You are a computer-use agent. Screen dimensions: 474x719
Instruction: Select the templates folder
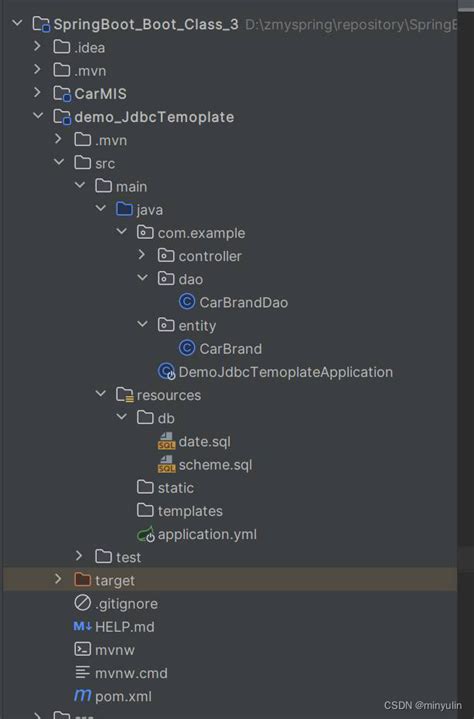tap(180, 511)
